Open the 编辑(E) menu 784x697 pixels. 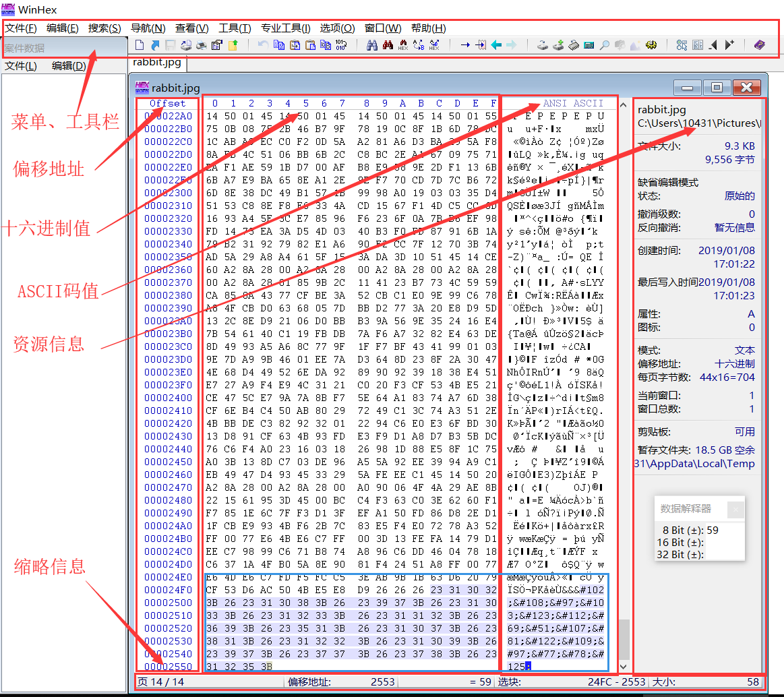(x=63, y=28)
